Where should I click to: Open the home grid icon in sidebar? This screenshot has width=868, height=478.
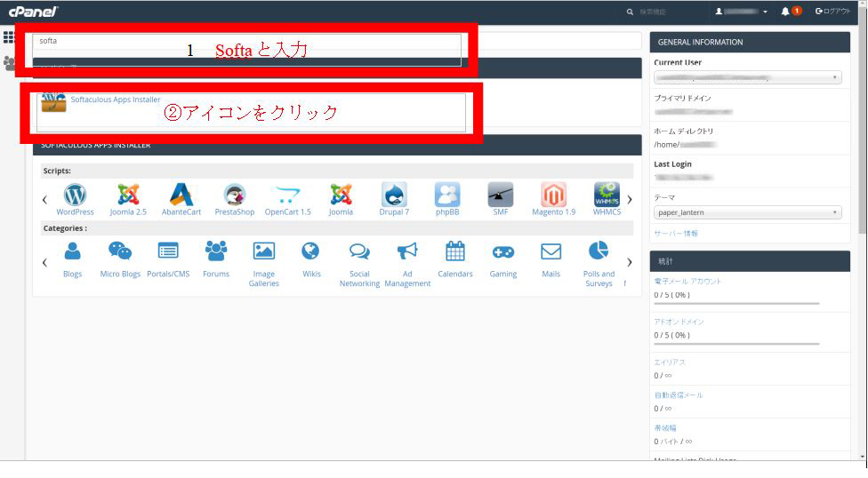[x=9, y=37]
